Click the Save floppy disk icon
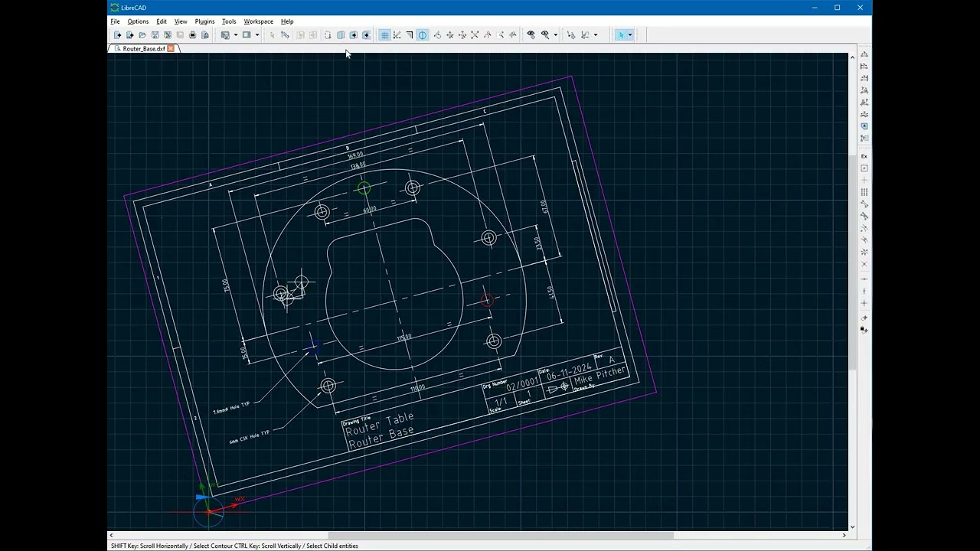980x551 pixels. point(155,34)
